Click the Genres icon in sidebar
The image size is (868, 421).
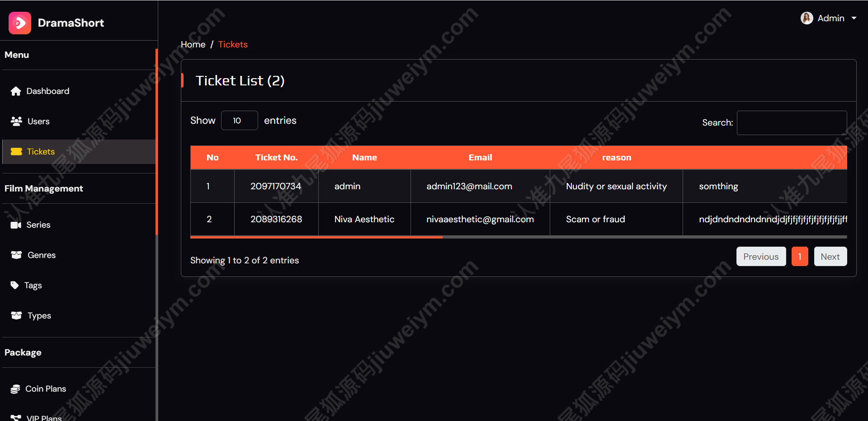coord(16,255)
